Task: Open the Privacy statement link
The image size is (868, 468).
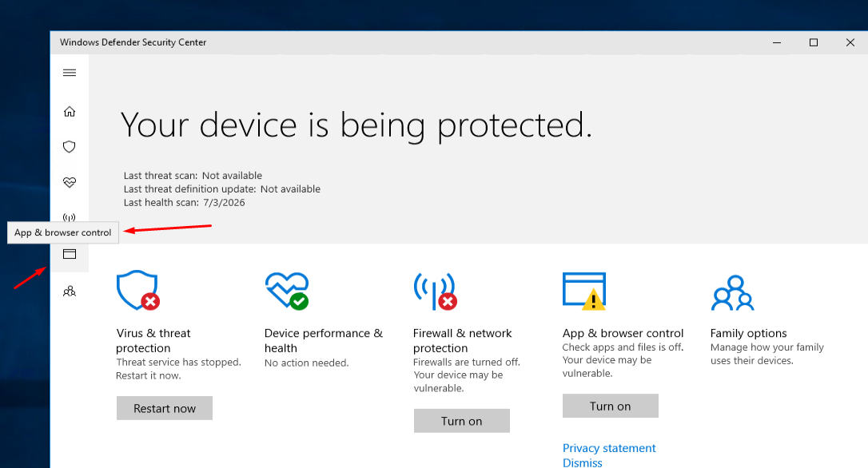Action: pos(609,448)
